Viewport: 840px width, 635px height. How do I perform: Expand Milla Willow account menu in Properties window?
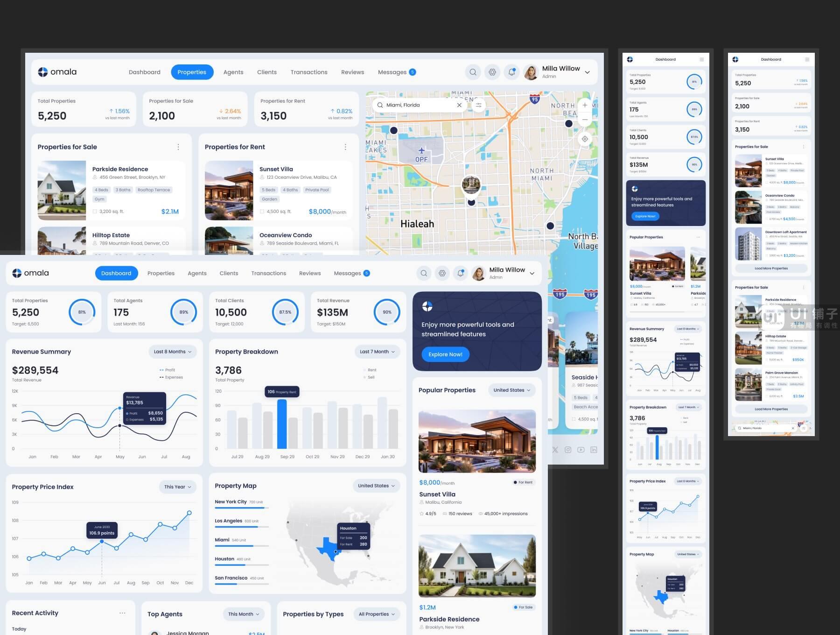(x=587, y=72)
